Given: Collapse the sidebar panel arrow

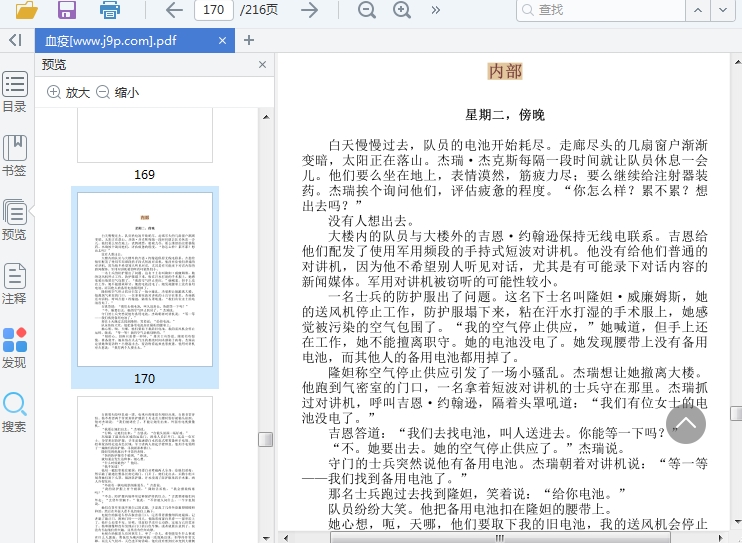Looking at the screenshot, I should (14, 40).
